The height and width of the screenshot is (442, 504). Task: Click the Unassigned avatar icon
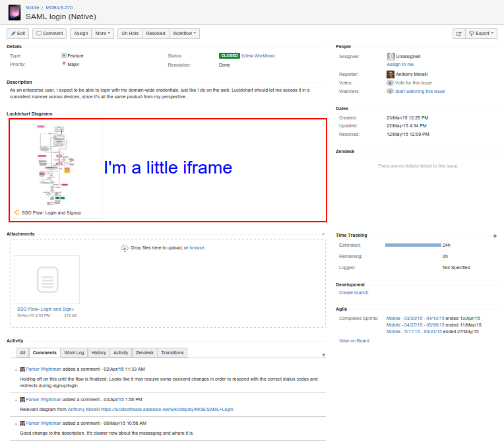click(391, 56)
